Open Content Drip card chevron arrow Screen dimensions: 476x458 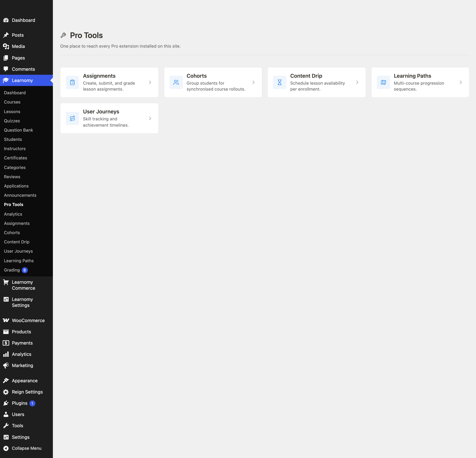click(357, 82)
